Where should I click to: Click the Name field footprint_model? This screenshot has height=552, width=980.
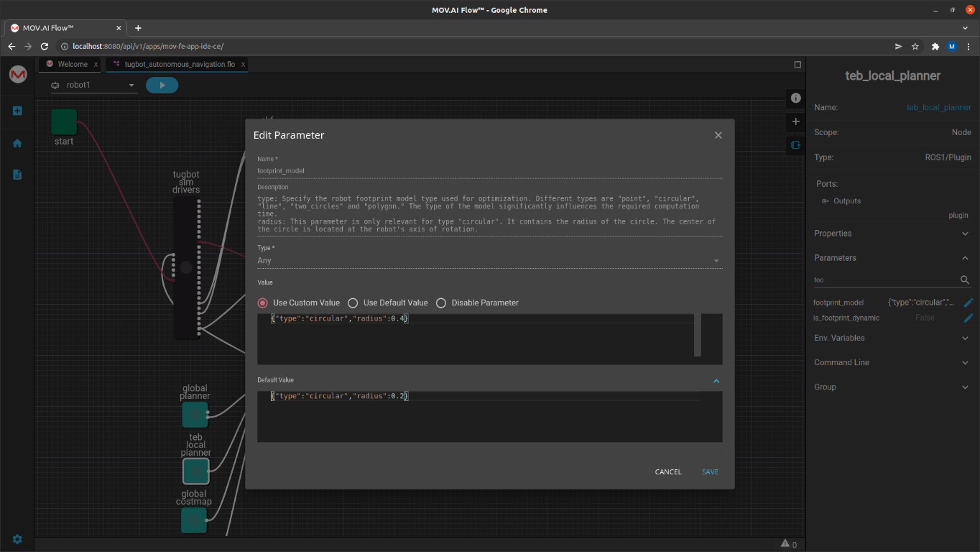coord(489,171)
